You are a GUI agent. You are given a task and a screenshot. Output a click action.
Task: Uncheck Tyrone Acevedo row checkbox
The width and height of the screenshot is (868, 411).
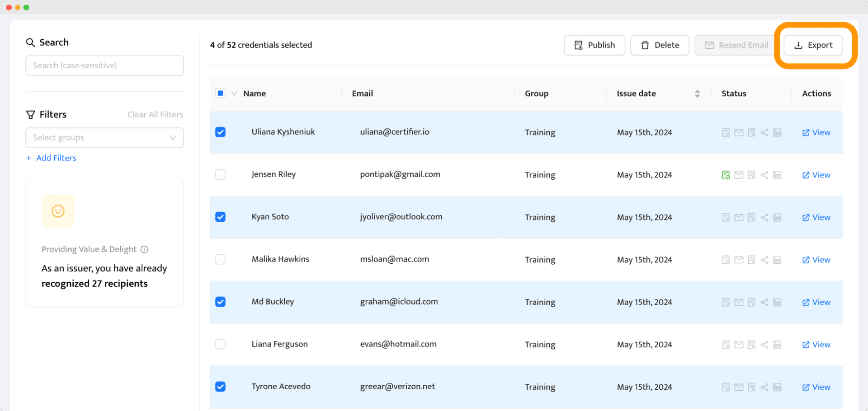(x=220, y=387)
